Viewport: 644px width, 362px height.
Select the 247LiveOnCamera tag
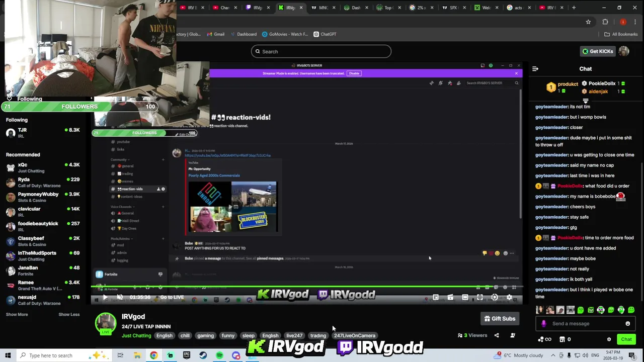pos(355,335)
